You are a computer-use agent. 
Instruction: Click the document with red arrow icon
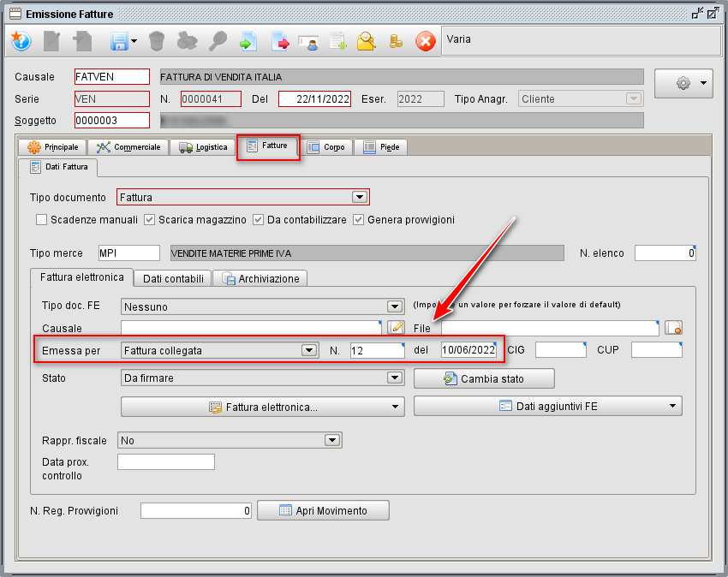coord(280,41)
